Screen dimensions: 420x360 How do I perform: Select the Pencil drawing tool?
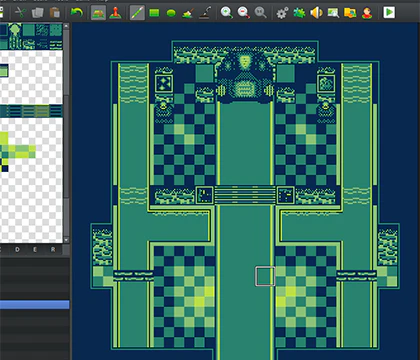(x=137, y=13)
